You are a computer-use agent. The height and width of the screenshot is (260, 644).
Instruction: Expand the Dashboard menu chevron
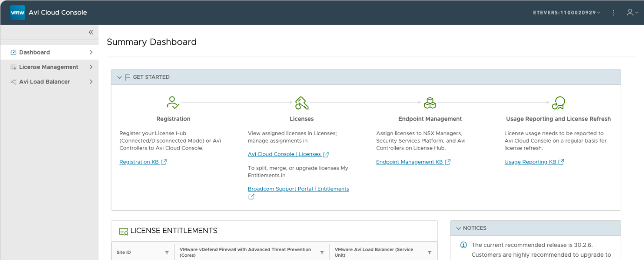click(x=91, y=53)
